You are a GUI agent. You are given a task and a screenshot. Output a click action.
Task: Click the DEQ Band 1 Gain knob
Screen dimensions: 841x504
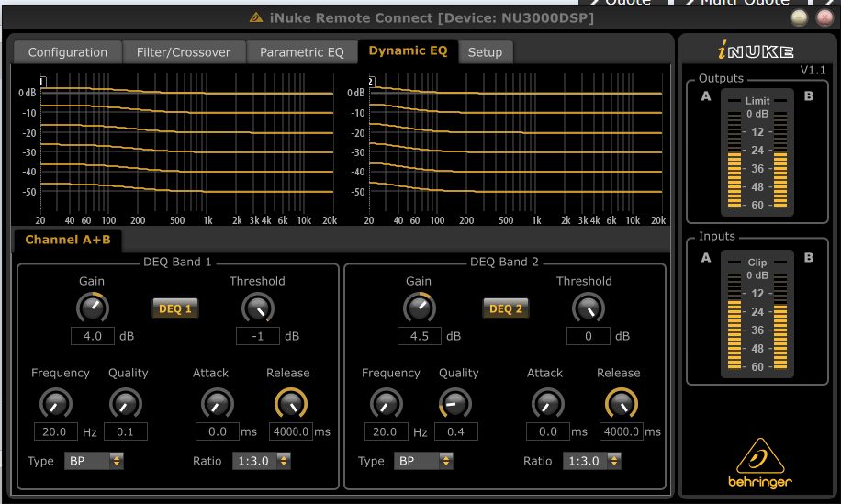pos(93,308)
